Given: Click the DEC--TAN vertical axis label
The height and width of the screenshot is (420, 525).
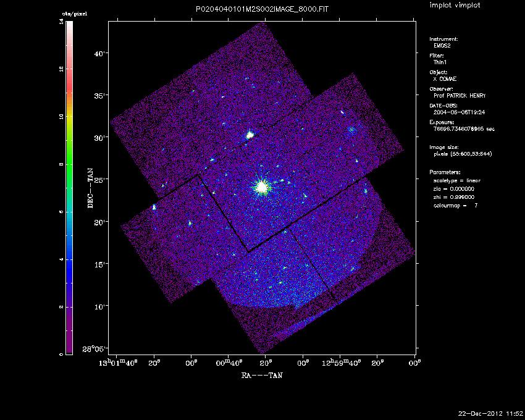Looking at the screenshot, I should 90,188.
